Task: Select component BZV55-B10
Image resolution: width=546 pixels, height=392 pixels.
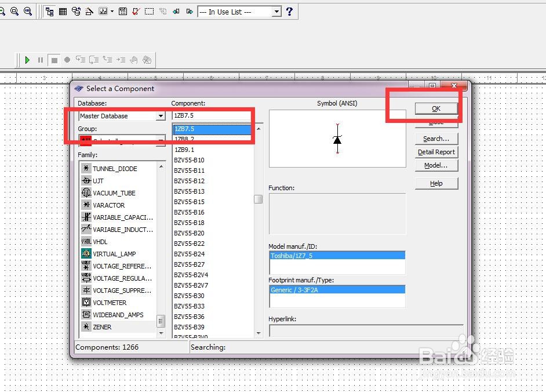Action: 213,160
